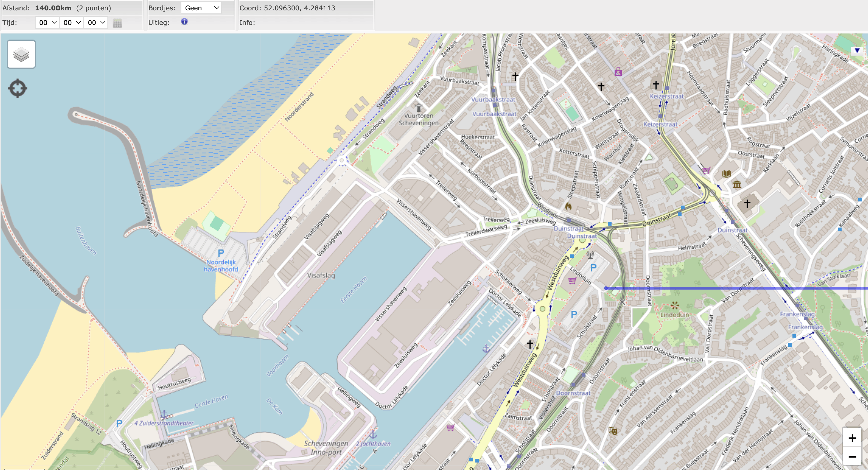868x470 pixels.
Task: Click the Coord 52.096300, 4.284113 readout
Action: tap(287, 8)
